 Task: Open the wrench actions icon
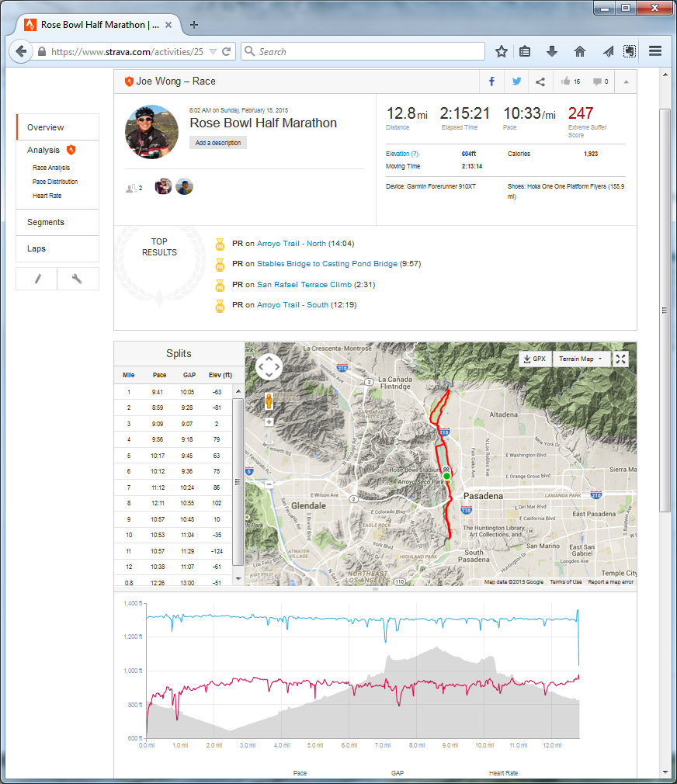click(78, 279)
